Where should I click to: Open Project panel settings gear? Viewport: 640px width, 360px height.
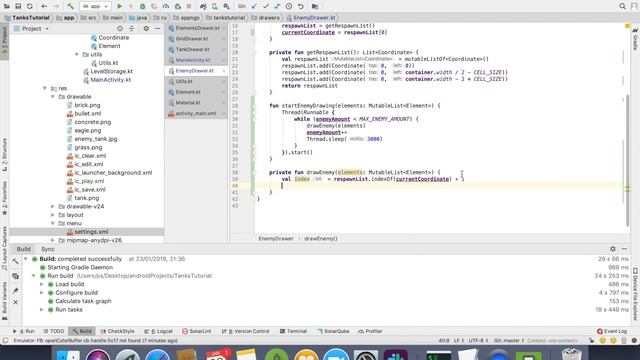(x=146, y=29)
